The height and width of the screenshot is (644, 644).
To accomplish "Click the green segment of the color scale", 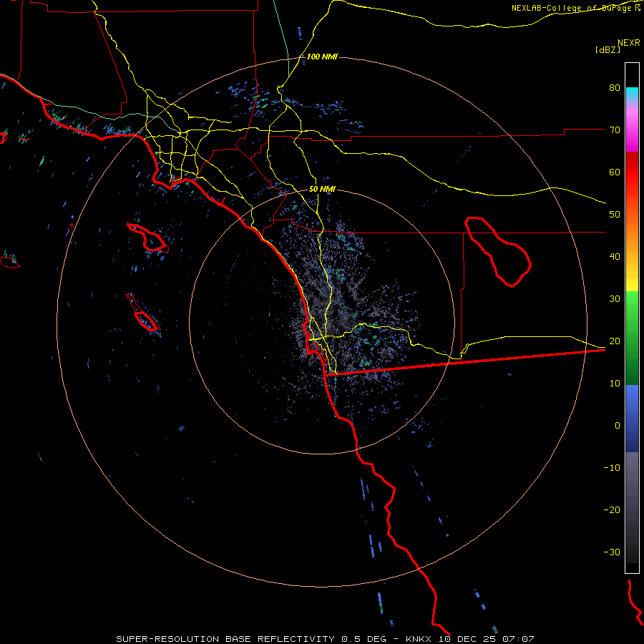I will (x=632, y=338).
